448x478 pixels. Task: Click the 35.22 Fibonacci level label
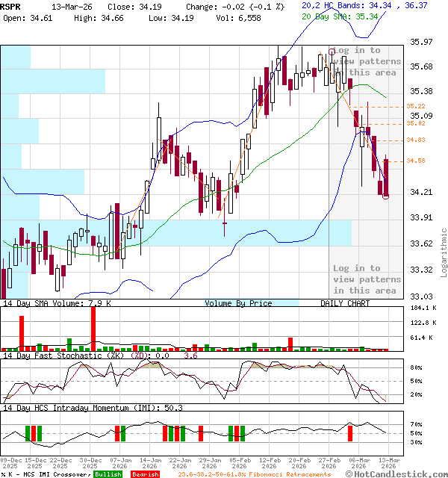(416, 107)
